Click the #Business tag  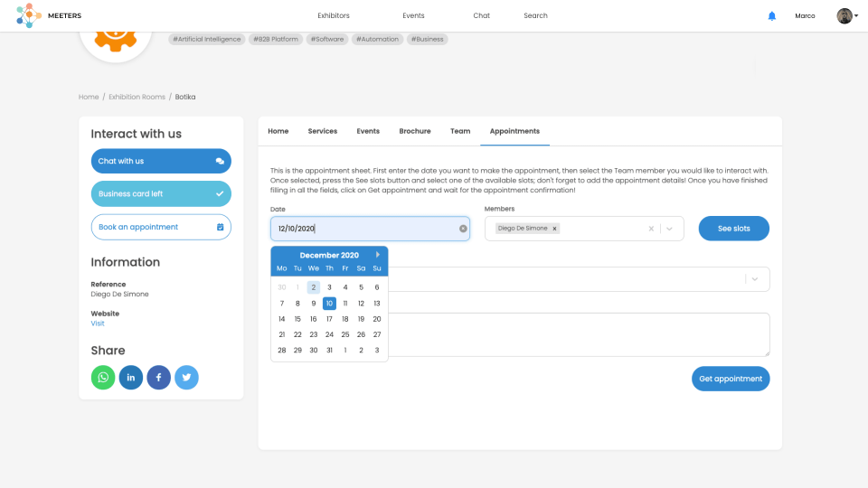click(428, 39)
